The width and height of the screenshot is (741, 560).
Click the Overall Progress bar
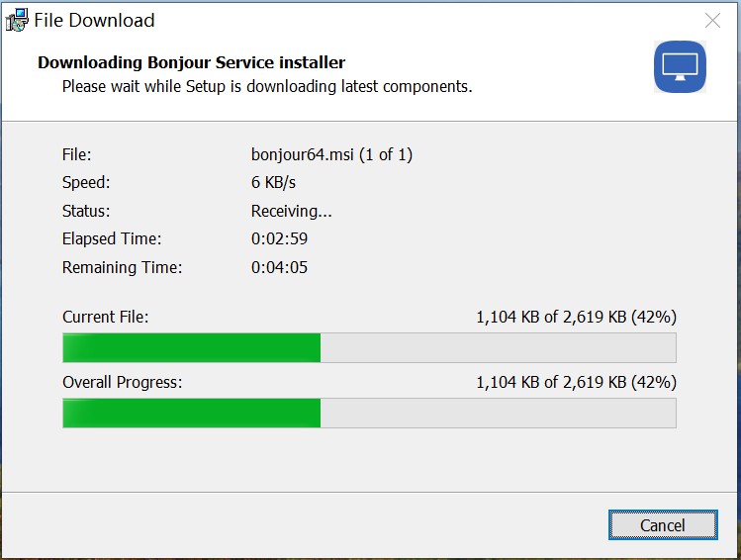tap(370, 413)
